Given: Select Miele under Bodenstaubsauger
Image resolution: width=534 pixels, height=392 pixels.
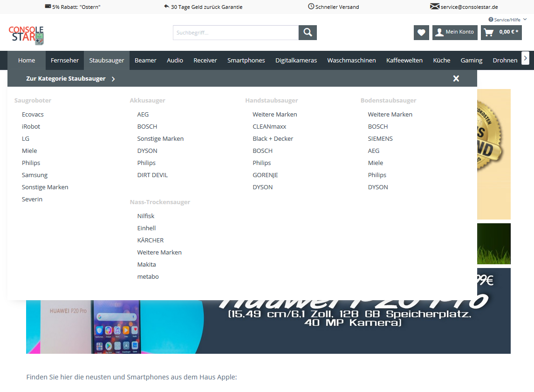Looking at the screenshot, I should pos(375,163).
